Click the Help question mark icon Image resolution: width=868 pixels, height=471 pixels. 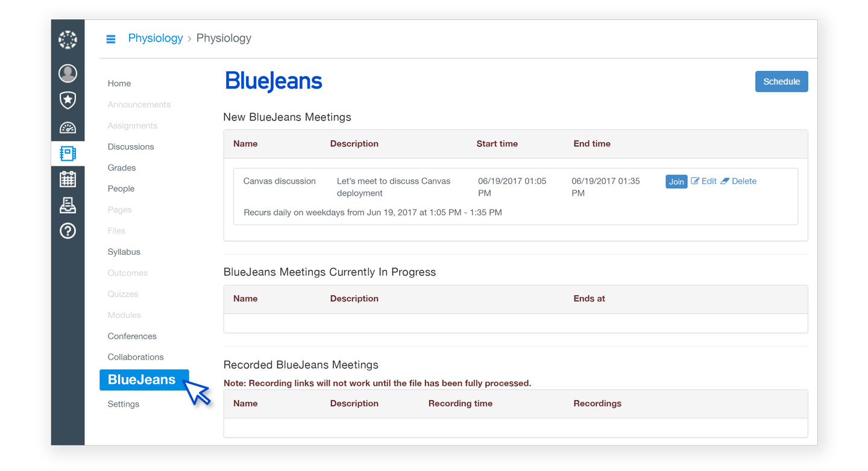68,231
